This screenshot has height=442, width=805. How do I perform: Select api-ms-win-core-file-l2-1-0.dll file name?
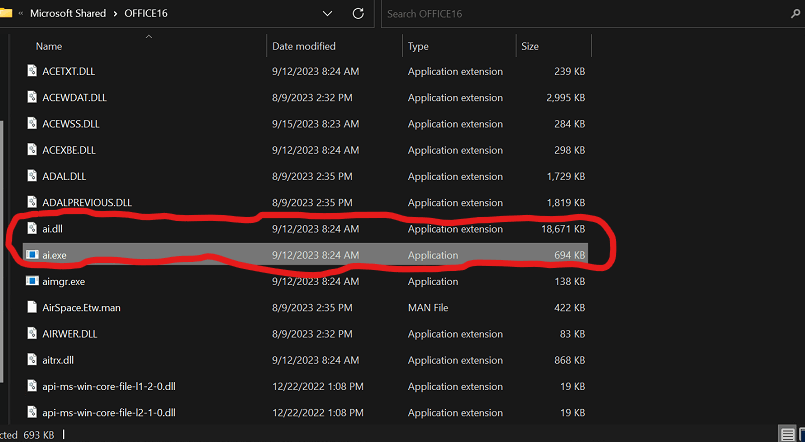[x=109, y=412]
